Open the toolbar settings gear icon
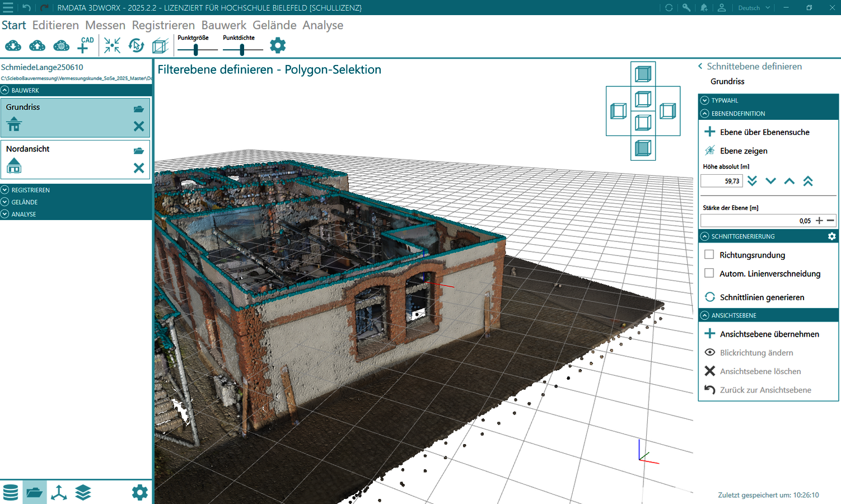This screenshot has height=504, width=841. tap(278, 45)
